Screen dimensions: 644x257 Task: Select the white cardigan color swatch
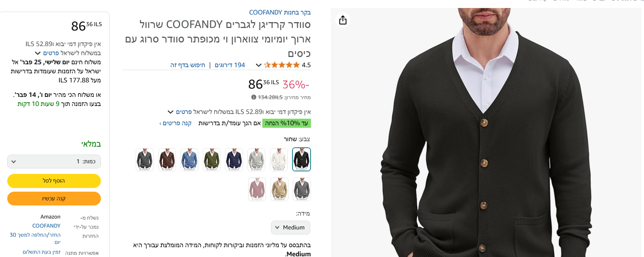coord(279,159)
